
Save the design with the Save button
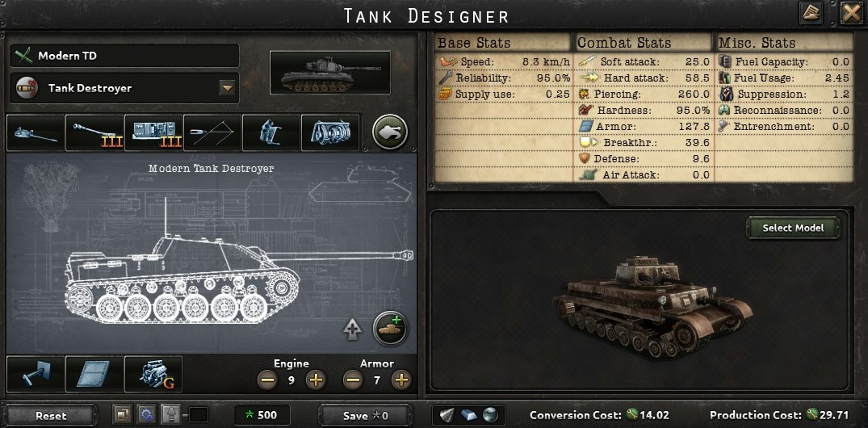[x=365, y=415]
